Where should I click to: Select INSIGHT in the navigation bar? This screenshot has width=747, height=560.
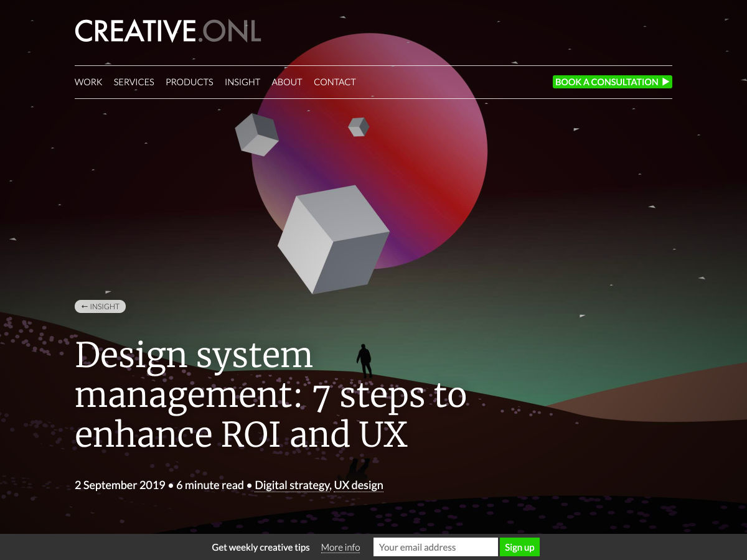(x=242, y=82)
